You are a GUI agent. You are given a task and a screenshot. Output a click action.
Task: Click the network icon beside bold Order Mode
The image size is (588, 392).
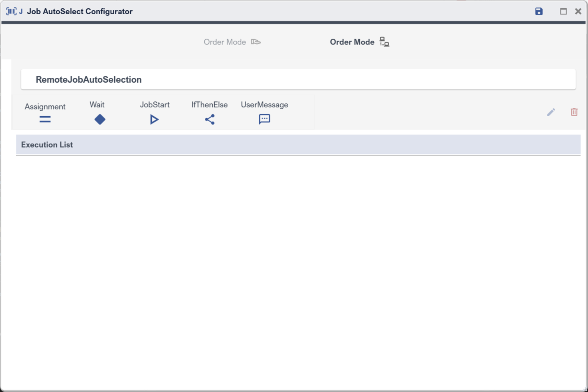pyautogui.click(x=385, y=42)
